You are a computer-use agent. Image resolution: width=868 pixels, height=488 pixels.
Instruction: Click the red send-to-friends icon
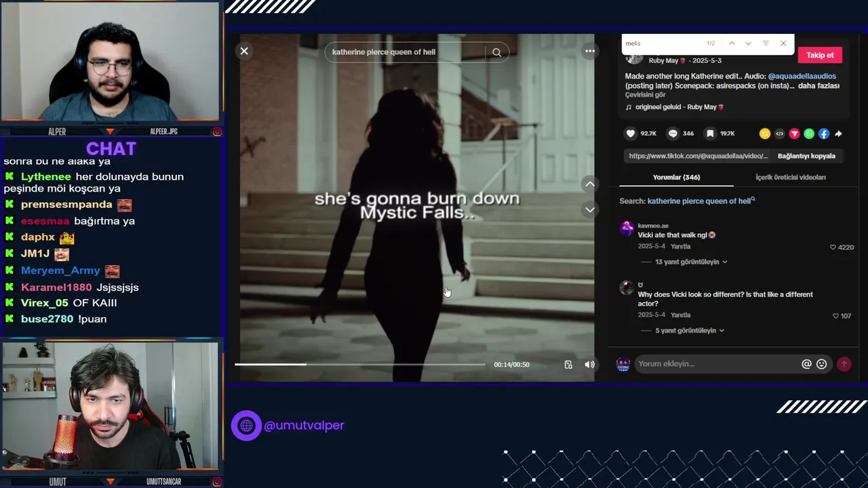coord(794,134)
